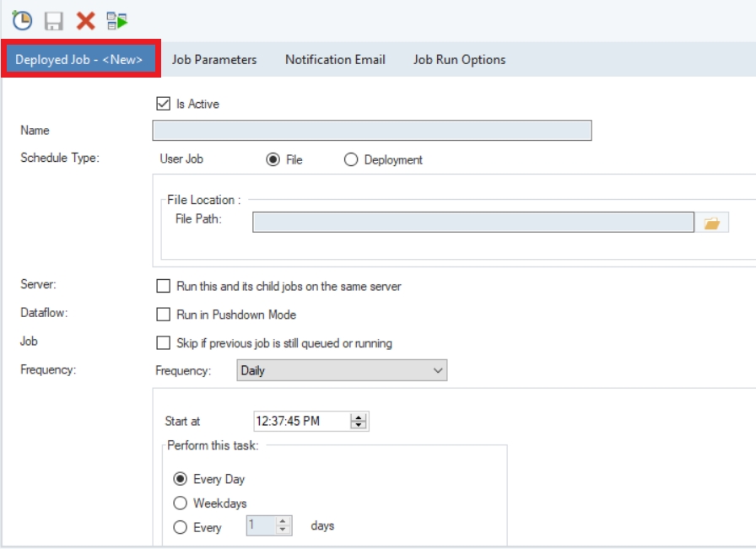This screenshot has height=549, width=756.
Task: Enable Run in Pushdown Mode
Action: pyautogui.click(x=164, y=315)
